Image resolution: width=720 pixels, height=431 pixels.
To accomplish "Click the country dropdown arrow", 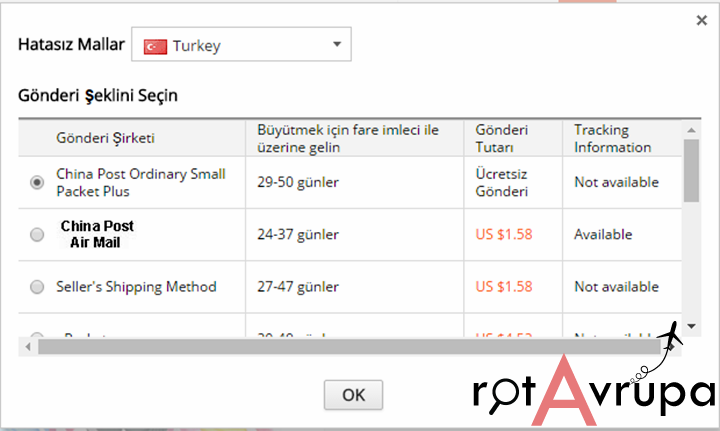I will click(336, 45).
